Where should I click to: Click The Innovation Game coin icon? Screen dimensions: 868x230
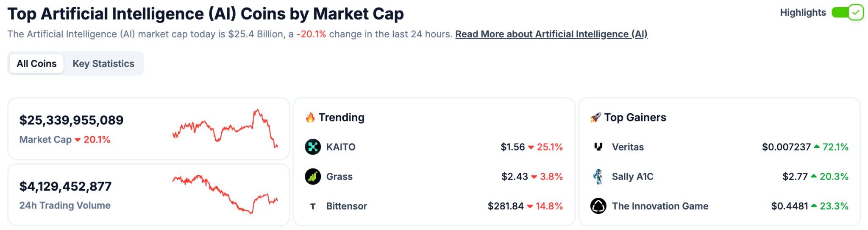(x=598, y=206)
